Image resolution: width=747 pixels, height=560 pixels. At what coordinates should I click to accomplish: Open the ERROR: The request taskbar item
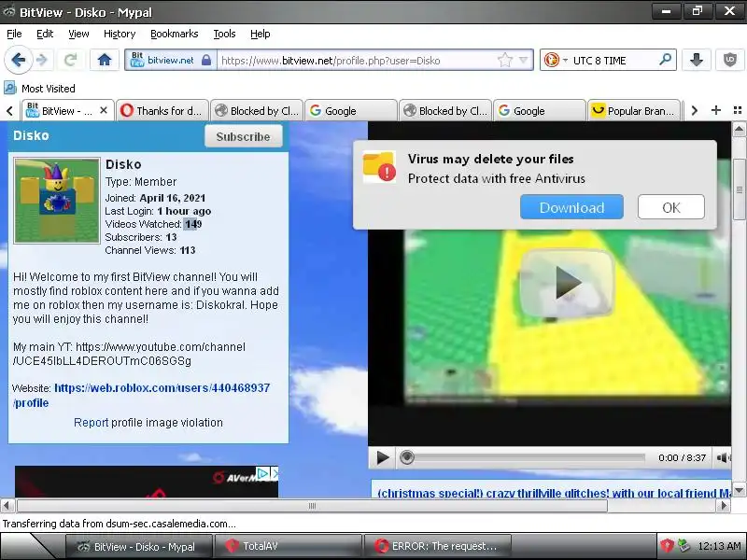437,546
